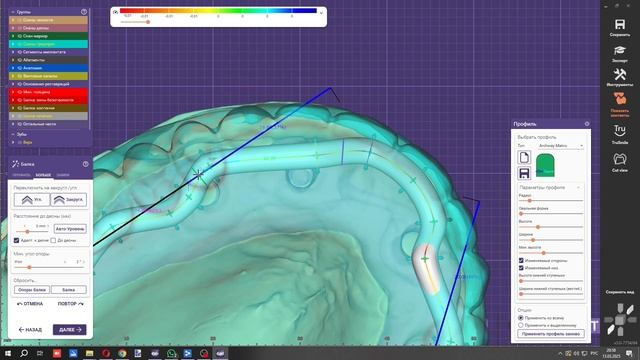Select the 'Apply to all' radio button

pyautogui.click(x=521, y=318)
